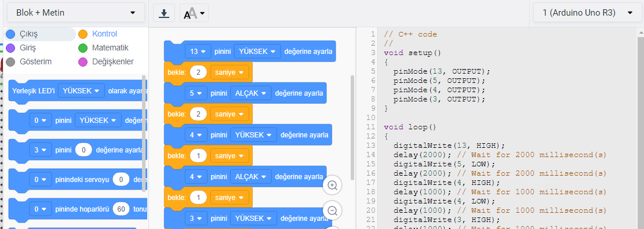Viewport: 644px width, 229px height.
Task: Open the 1 (Arduino Uno R3) board dropdown
Action: tap(587, 13)
